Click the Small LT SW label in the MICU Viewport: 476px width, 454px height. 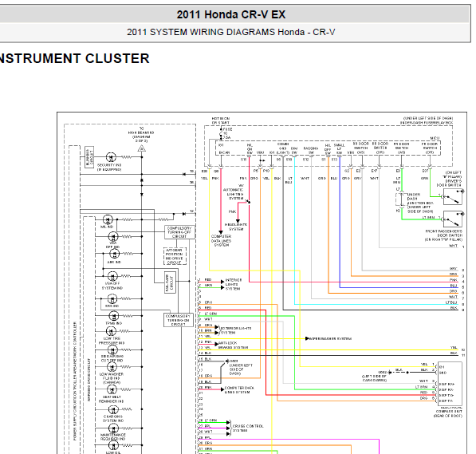click(339, 149)
